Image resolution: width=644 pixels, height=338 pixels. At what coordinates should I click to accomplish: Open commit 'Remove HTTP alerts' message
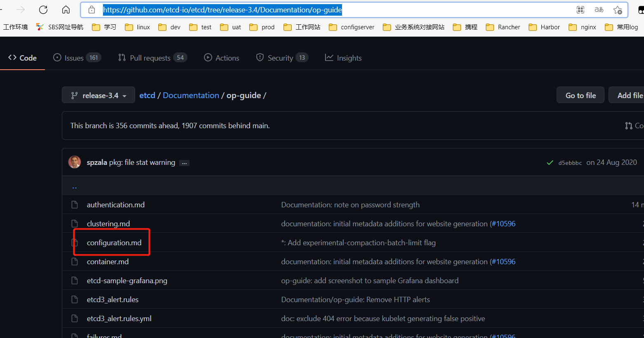pos(356,300)
